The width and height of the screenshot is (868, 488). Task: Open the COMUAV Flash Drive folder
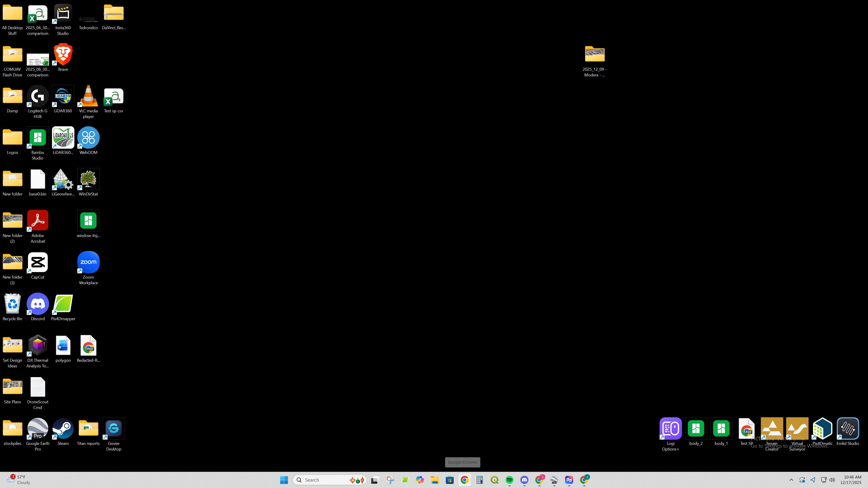(x=12, y=61)
